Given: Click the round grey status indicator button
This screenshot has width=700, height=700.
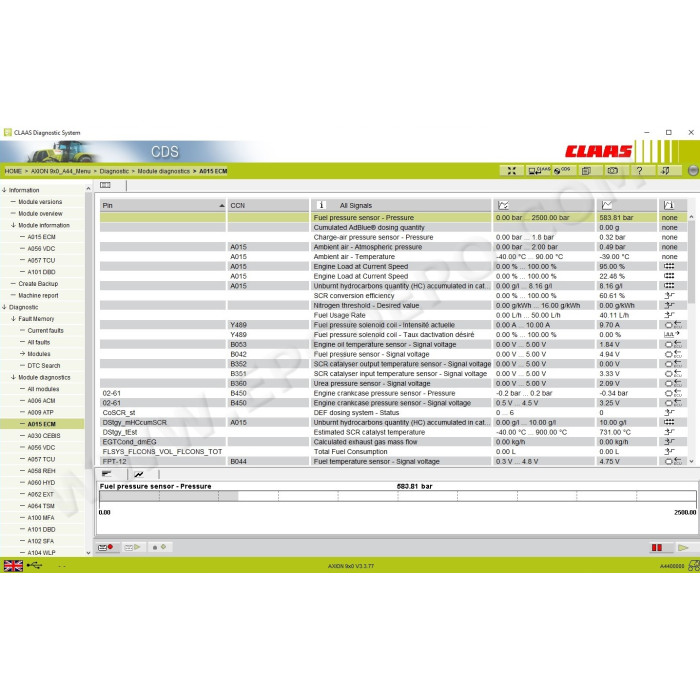Looking at the screenshot, I should point(693,171).
